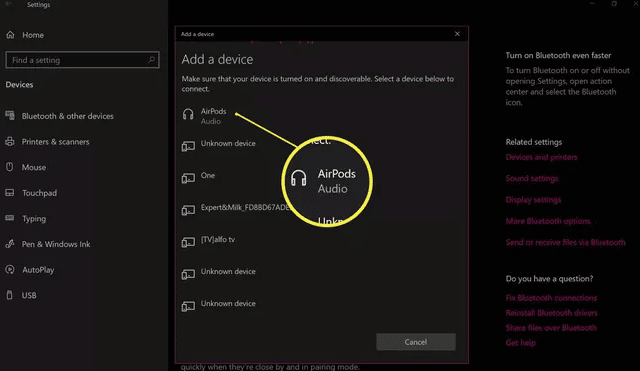
Task: Open Devices and printers link
Action: click(541, 157)
